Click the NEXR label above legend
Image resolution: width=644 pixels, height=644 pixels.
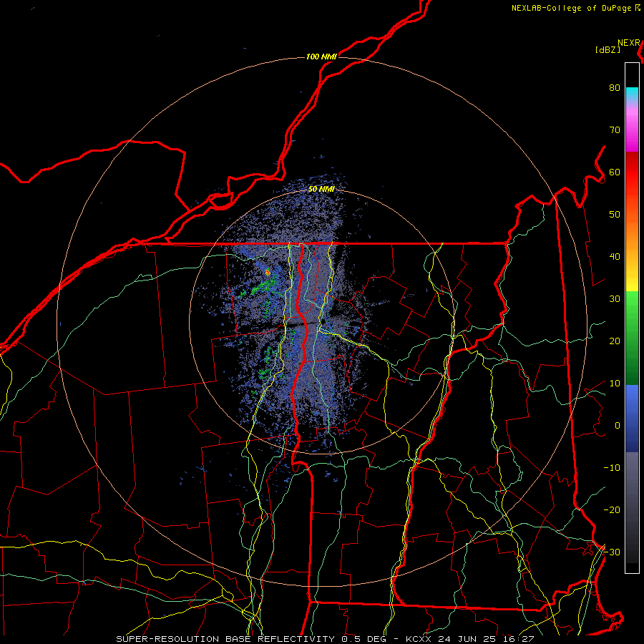629,43
